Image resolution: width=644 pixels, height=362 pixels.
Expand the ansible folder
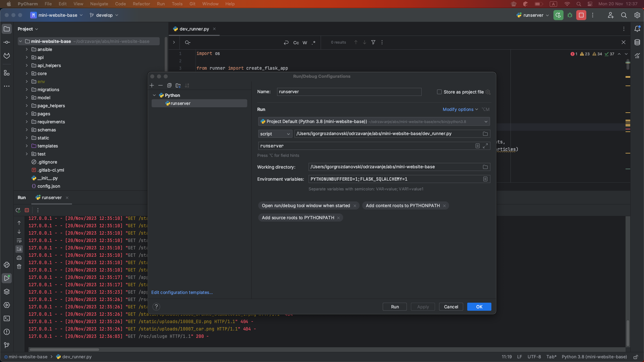pyautogui.click(x=27, y=49)
